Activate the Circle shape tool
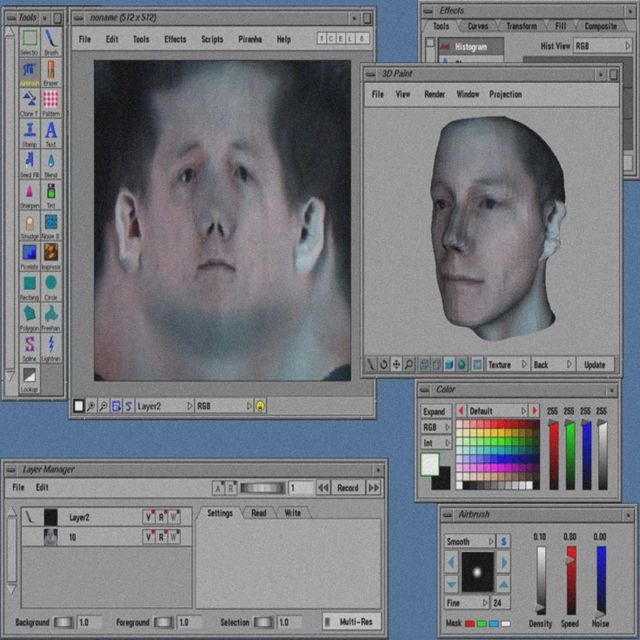Screen dimensions: 640x640 (x=51, y=287)
